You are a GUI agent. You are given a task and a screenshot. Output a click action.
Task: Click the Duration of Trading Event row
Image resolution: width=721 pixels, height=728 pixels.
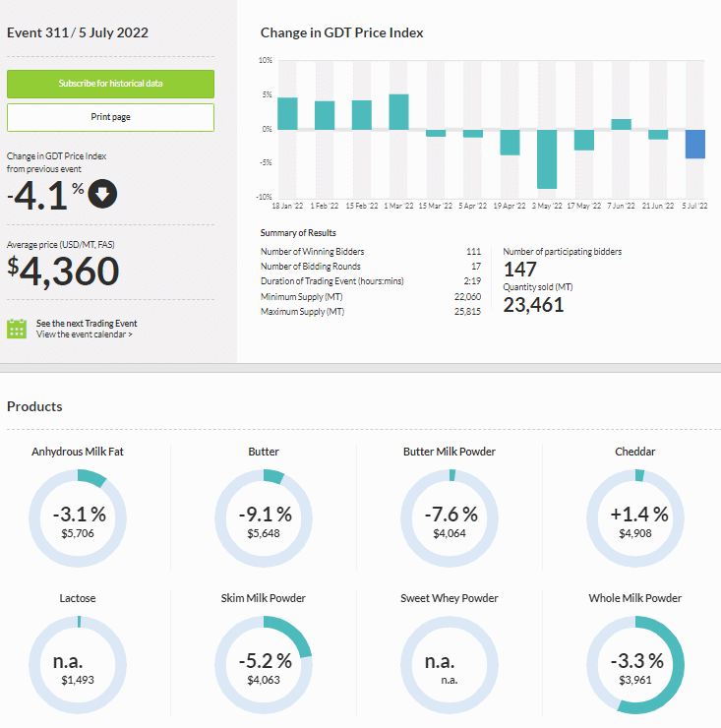pyautogui.click(x=371, y=281)
